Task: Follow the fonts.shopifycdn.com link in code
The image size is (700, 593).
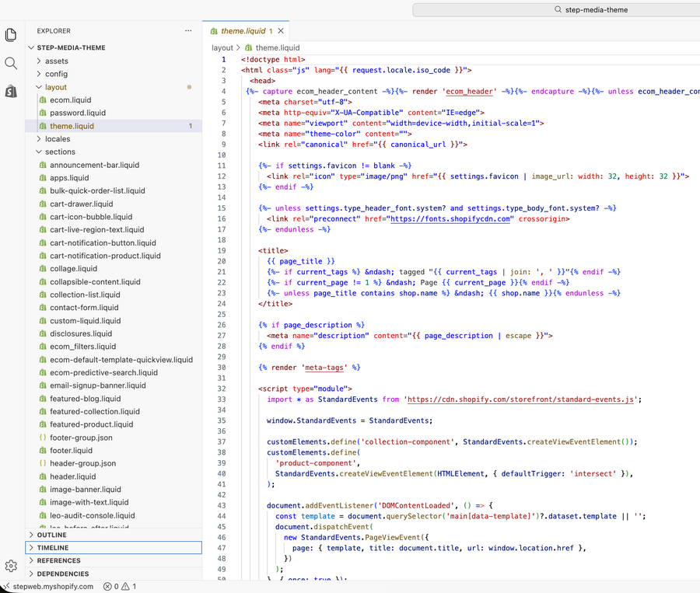Action: [x=450, y=218]
